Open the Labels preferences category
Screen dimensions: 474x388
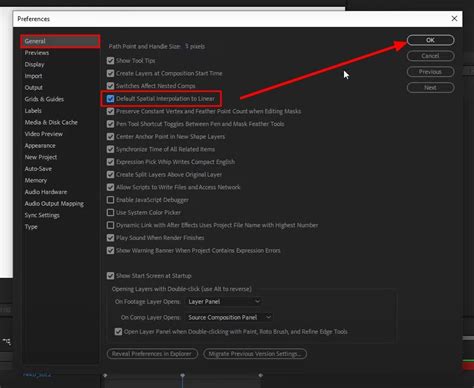click(x=33, y=111)
